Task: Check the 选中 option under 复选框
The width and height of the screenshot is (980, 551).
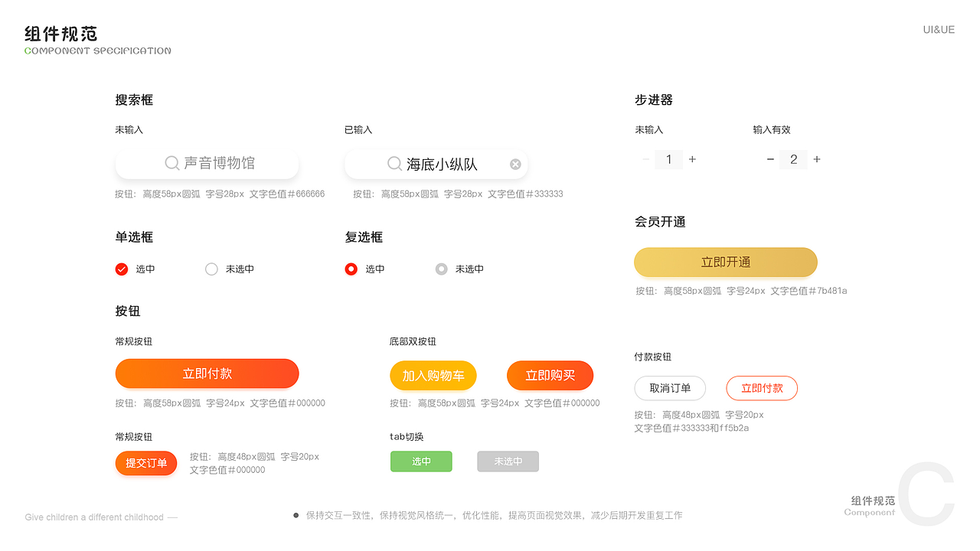Action: 351,269
